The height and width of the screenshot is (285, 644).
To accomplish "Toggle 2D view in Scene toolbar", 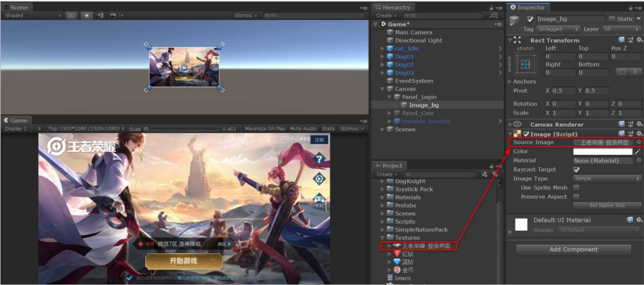I will 70,15.
